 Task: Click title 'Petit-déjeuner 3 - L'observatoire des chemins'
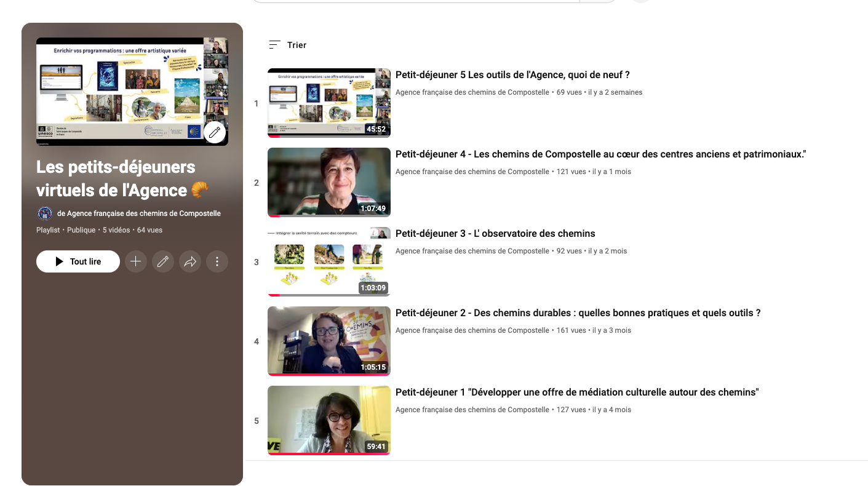point(495,234)
